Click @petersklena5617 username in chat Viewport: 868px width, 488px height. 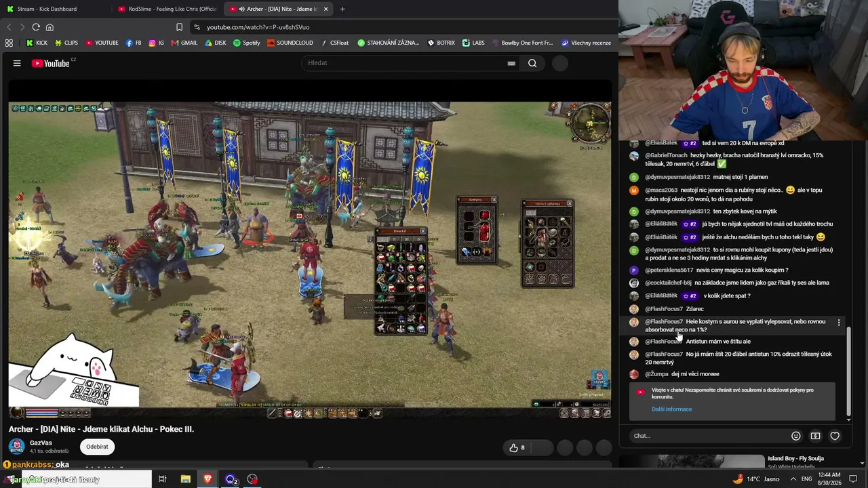[669, 270]
